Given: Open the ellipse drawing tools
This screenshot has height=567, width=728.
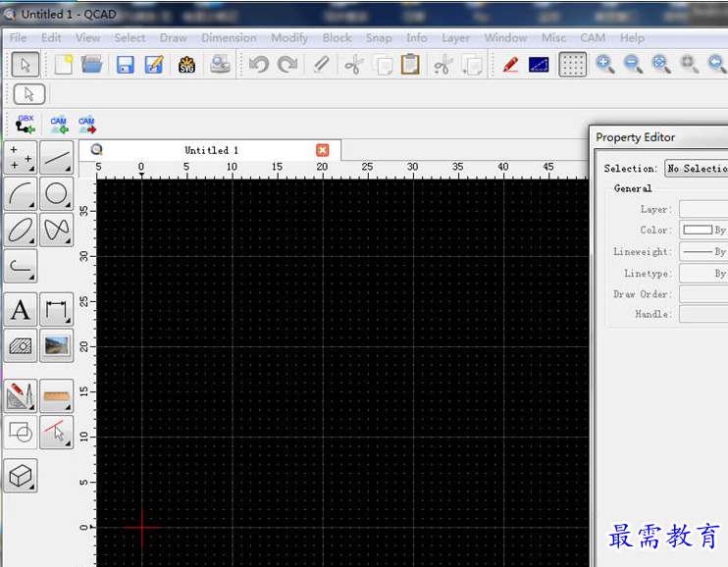Looking at the screenshot, I should (x=21, y=230).
